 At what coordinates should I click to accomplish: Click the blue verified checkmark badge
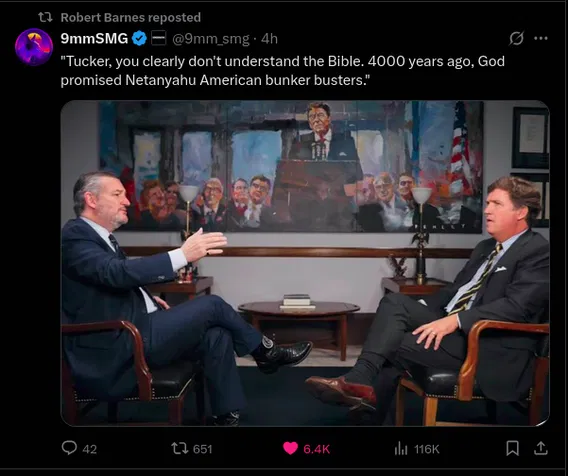click(x=139, y=38)
